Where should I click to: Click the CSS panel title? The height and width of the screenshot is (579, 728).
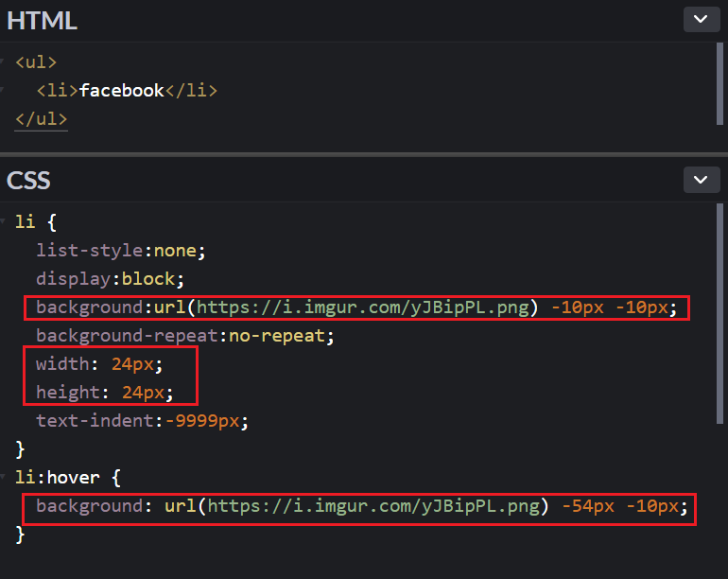[x=28, y=181]
